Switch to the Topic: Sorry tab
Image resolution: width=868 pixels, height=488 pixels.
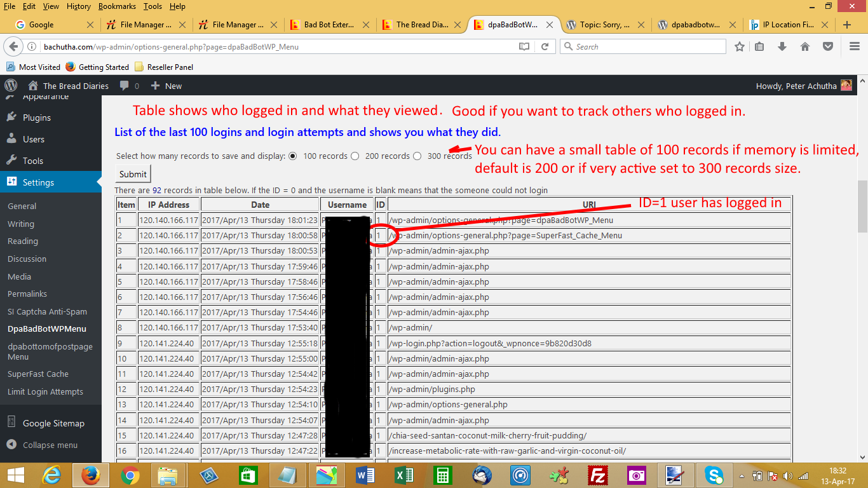pos(604,25)
